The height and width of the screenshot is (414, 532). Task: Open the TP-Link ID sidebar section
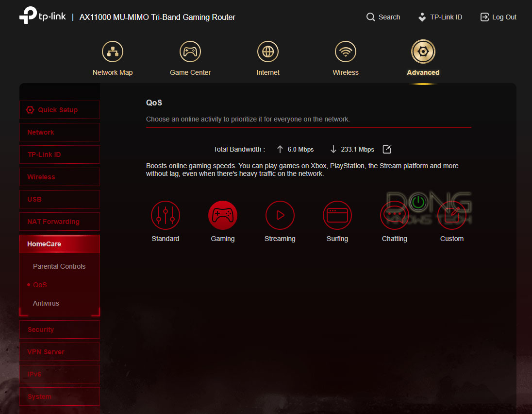pos(60,155)
